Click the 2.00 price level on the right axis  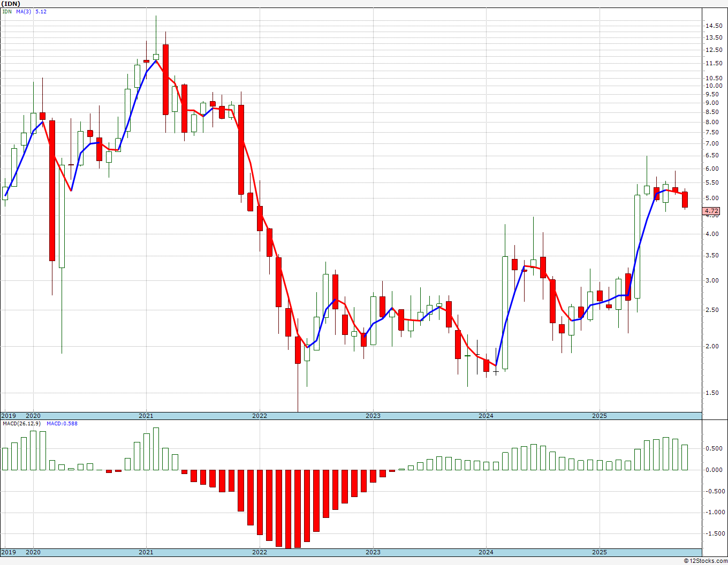pos(711,346)
